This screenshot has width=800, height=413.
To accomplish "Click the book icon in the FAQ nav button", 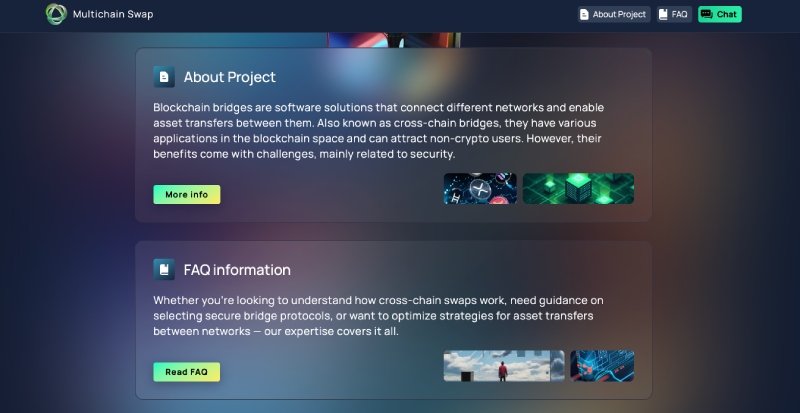I will [663, 14].
